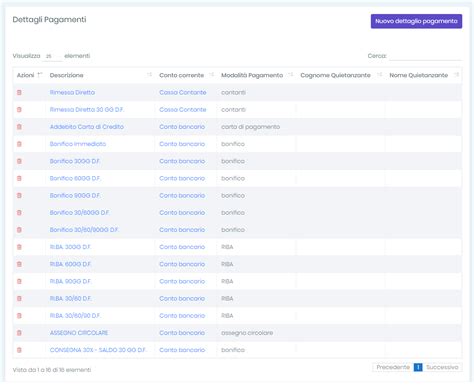Click trash icon for Rimessa Diretta 30 GG D.F.
This screenshot has width=474, height=385.
coord(19,110)
